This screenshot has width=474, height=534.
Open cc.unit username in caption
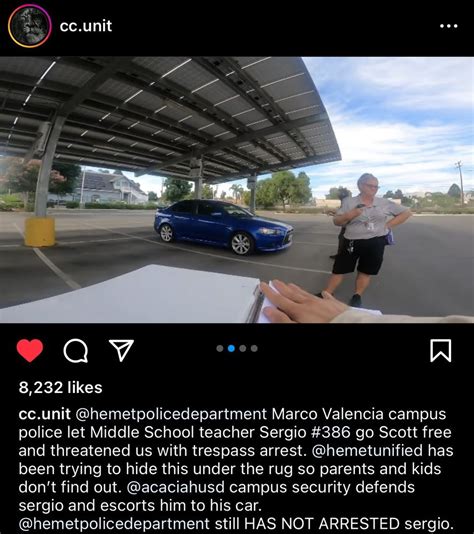[x=45, y=414]
